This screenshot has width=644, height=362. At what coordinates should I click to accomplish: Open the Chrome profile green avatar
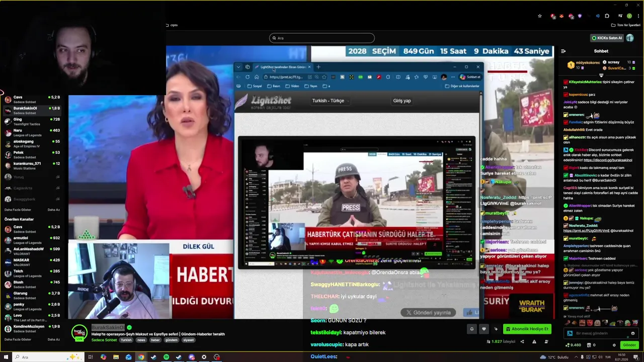point(629,16)
